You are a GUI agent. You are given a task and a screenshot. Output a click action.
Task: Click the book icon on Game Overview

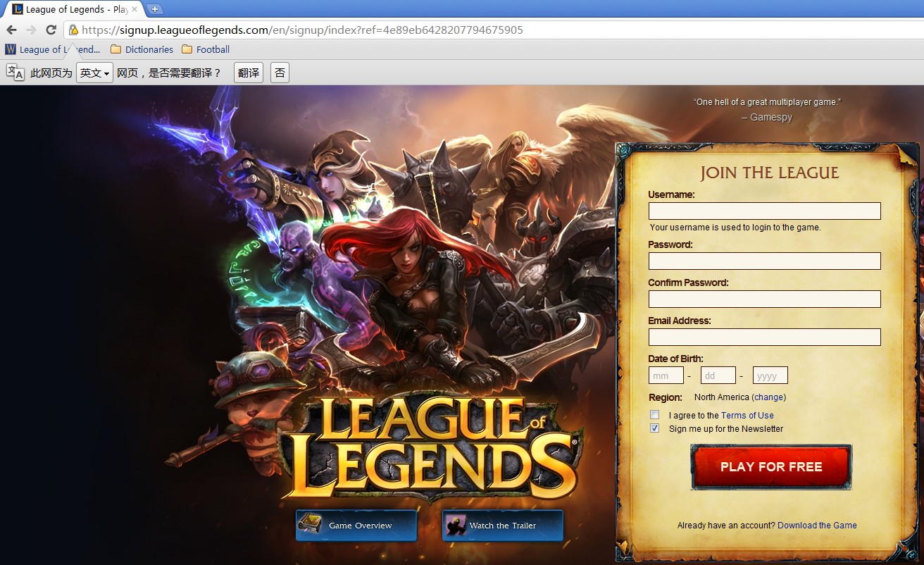click(x=311, y=525)
